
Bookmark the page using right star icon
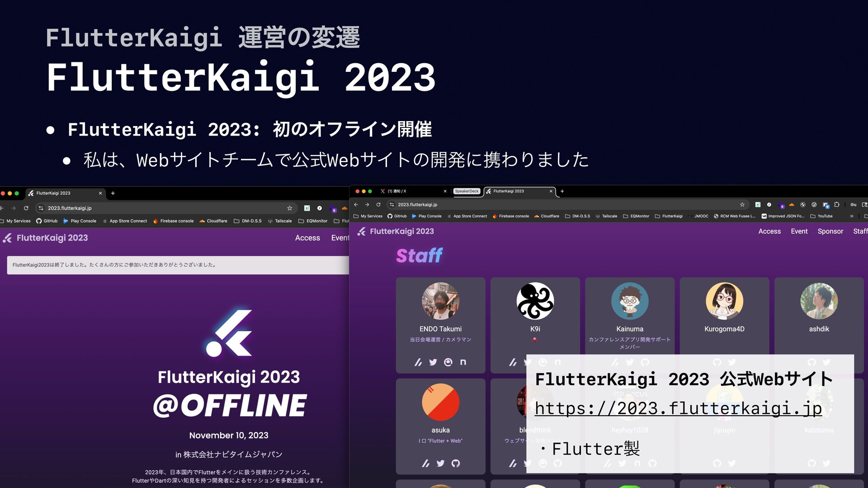742,205
